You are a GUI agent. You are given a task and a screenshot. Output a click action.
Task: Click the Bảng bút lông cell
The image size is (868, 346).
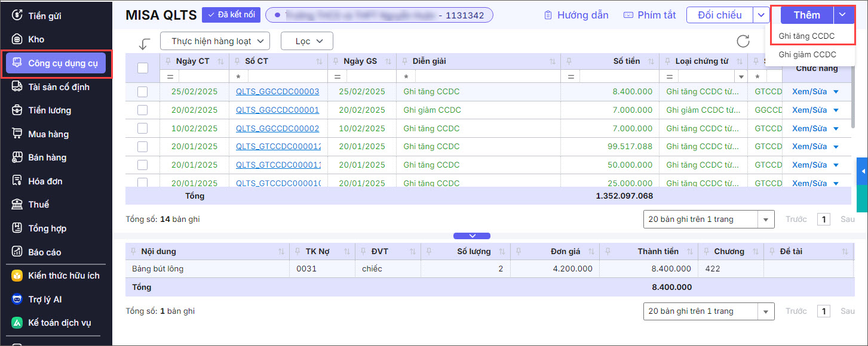[x=158, y=269]
